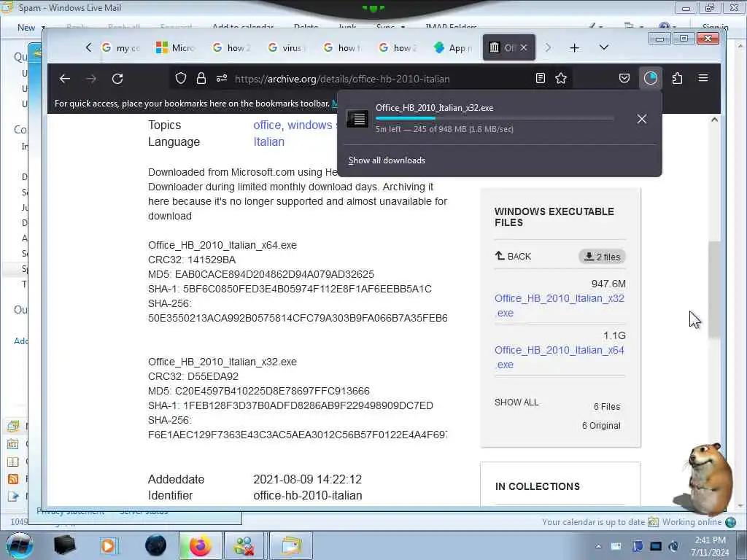List all tabs dropdown chevron
747x560 pixels.
(603, 47)
